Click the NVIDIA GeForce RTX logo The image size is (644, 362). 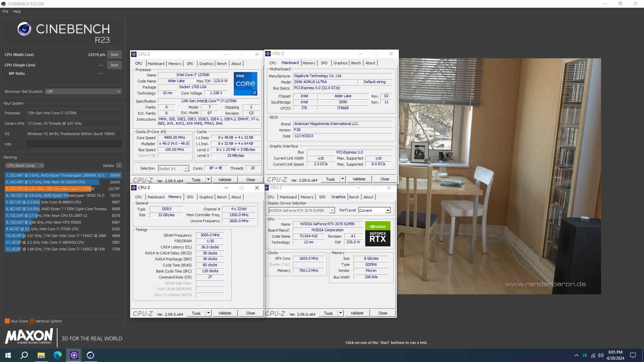point(378,234)
